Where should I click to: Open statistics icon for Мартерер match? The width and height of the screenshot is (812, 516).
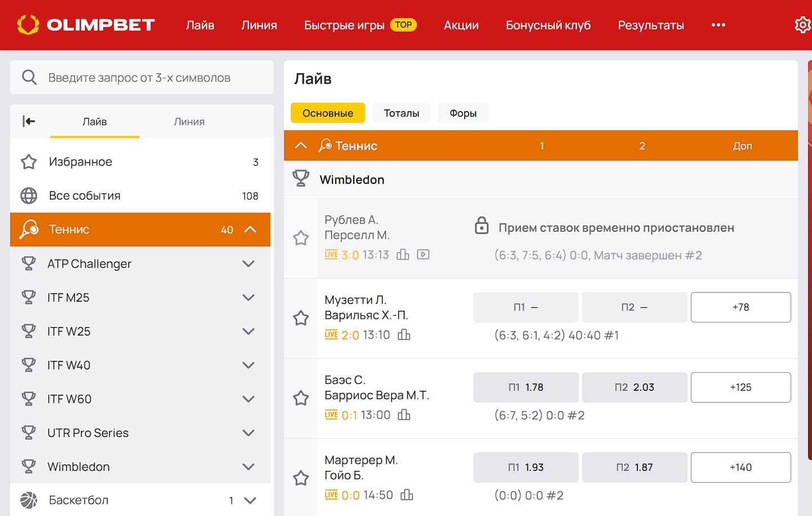pos(407,495)
